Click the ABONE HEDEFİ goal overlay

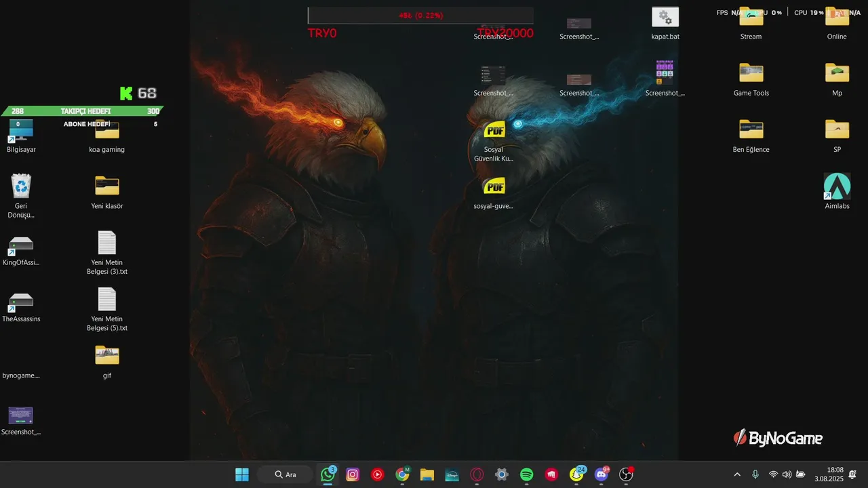click(87, 124)
